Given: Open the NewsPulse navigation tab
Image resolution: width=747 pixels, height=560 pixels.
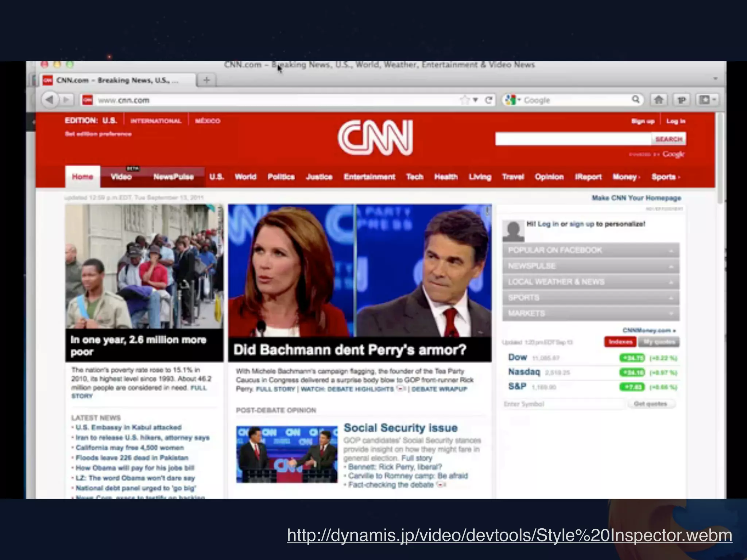Looking at the screenshot, I should coord(173,177).
